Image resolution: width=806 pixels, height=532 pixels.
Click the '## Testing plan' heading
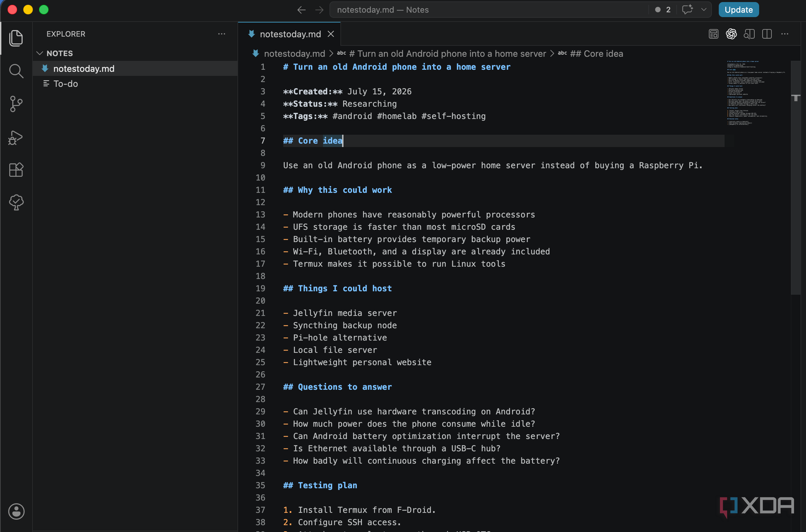pos(320,486)
